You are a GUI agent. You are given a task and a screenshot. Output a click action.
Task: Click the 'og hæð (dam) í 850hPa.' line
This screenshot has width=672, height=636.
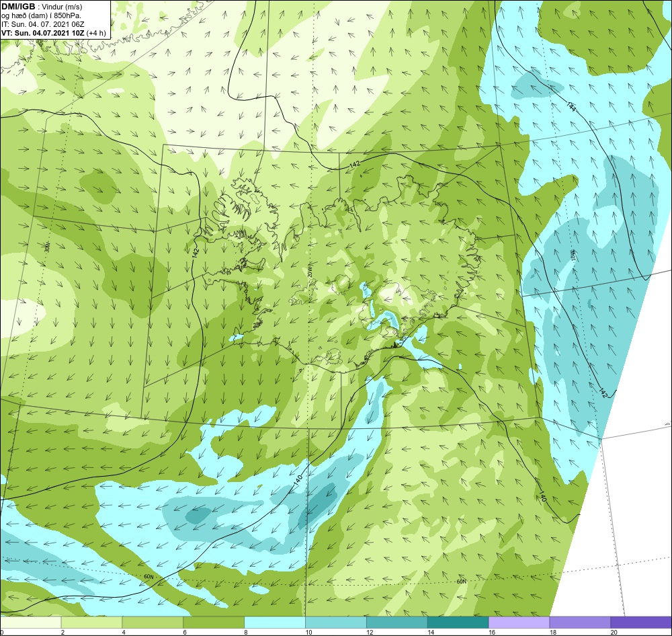[x=41, y=15]
